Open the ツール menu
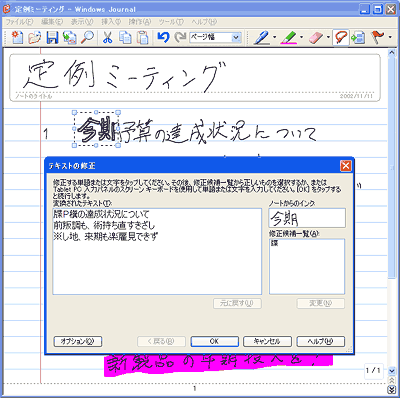400x398 pixels. point(171,22)
